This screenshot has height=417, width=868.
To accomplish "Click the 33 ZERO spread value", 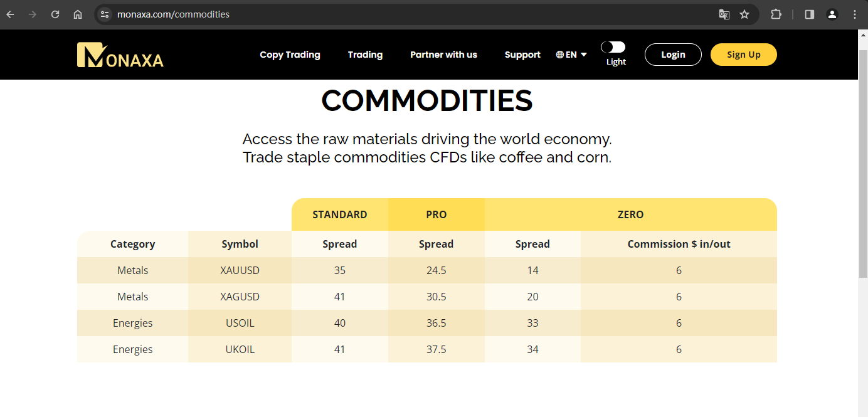I will pos(532,323).
